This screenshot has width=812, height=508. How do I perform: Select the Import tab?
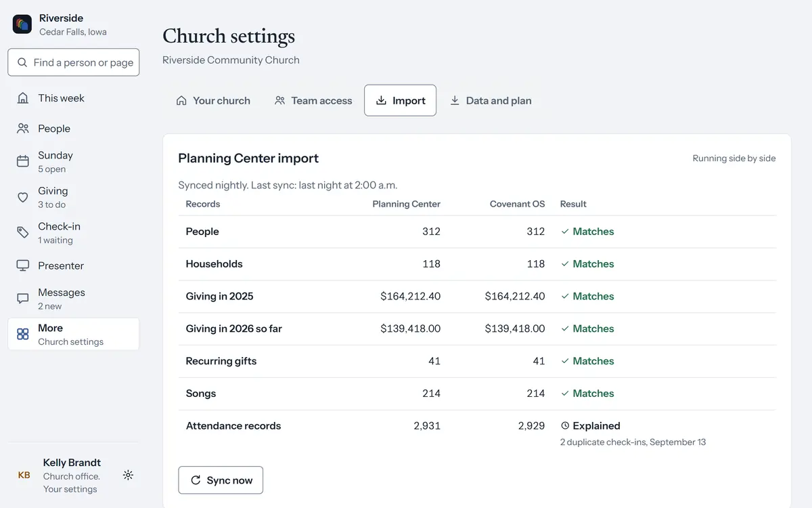pos(401,100)
